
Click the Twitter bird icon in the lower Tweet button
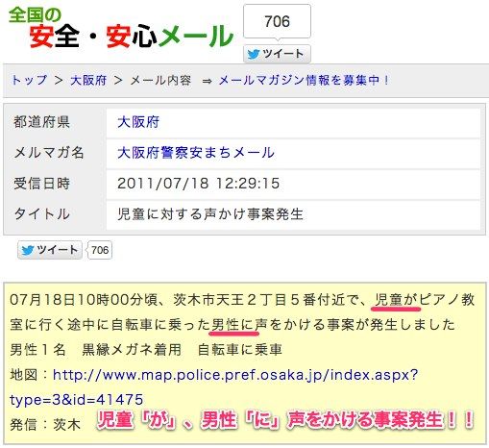[x=28, y=250]
